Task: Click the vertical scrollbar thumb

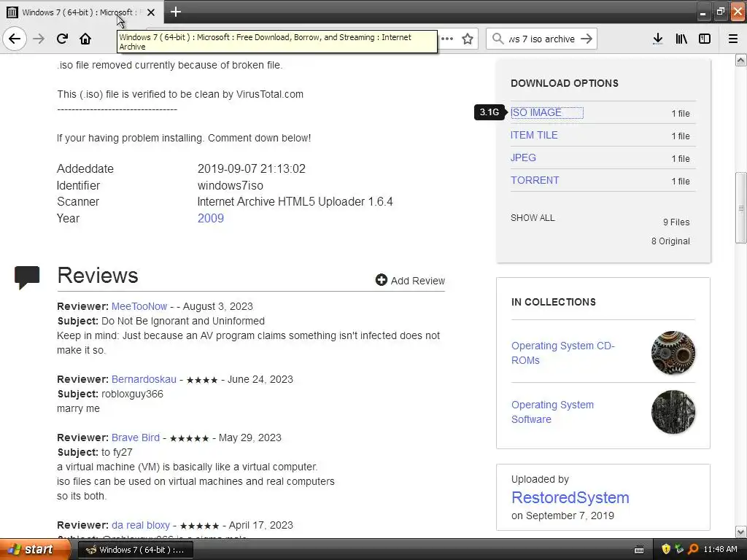Action: pyautogui.click(x=740, y=208)
